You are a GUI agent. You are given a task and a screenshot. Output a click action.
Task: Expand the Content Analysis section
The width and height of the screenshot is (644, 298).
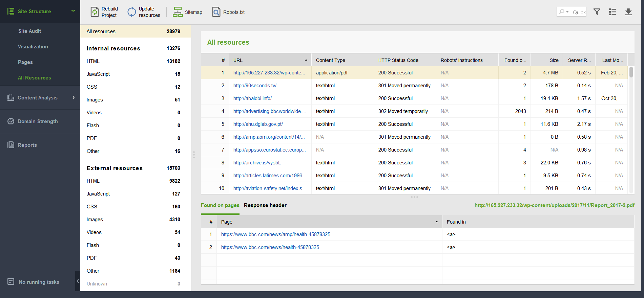click(73, 98)
